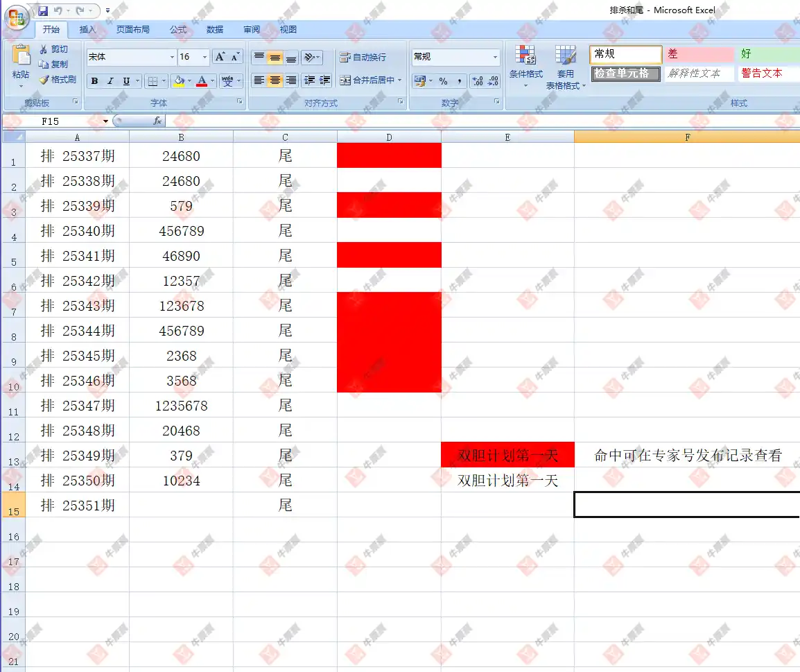Click the 合并后居中 merge button
Image resolution: width=800 pixels, height=672 pixels.
click(369, 80)
